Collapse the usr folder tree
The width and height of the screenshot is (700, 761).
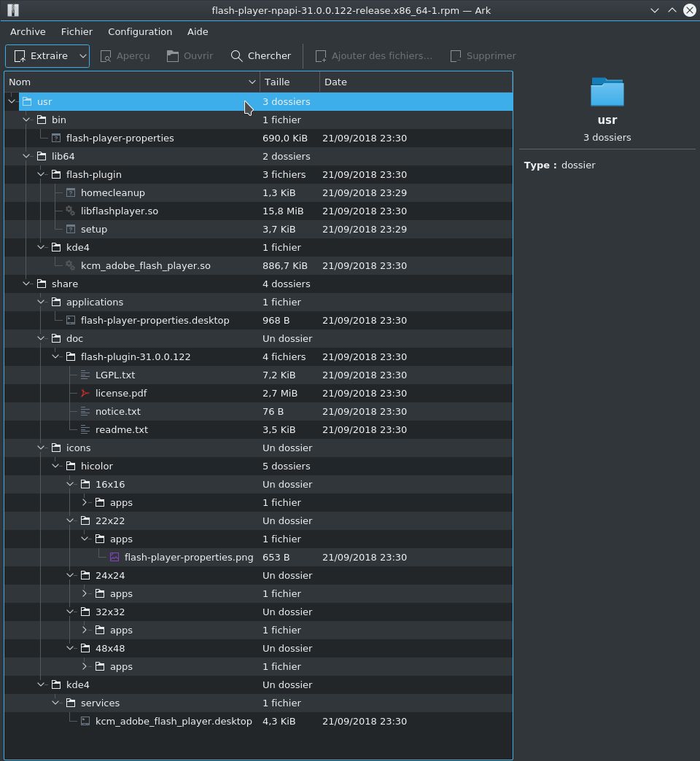(12, 101)
